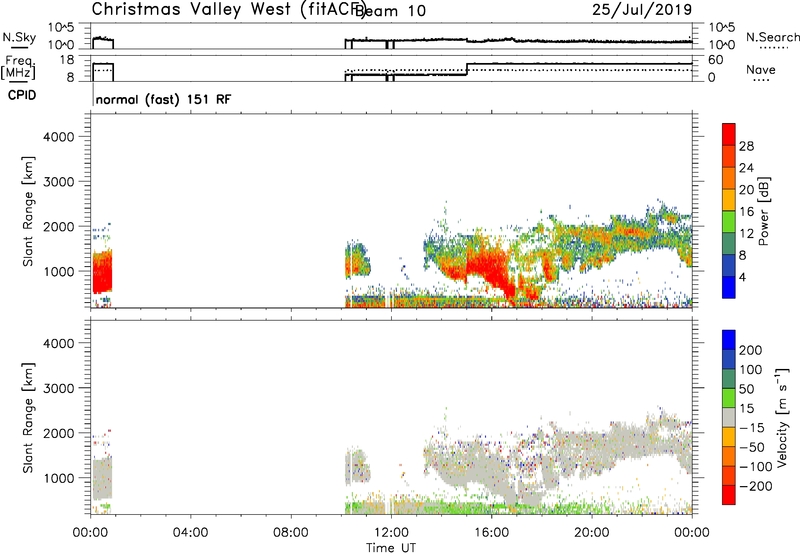Click the '04:00' time axis label
Image resolution: width=800 pixels, height=554 pixels.
(191, 533)
